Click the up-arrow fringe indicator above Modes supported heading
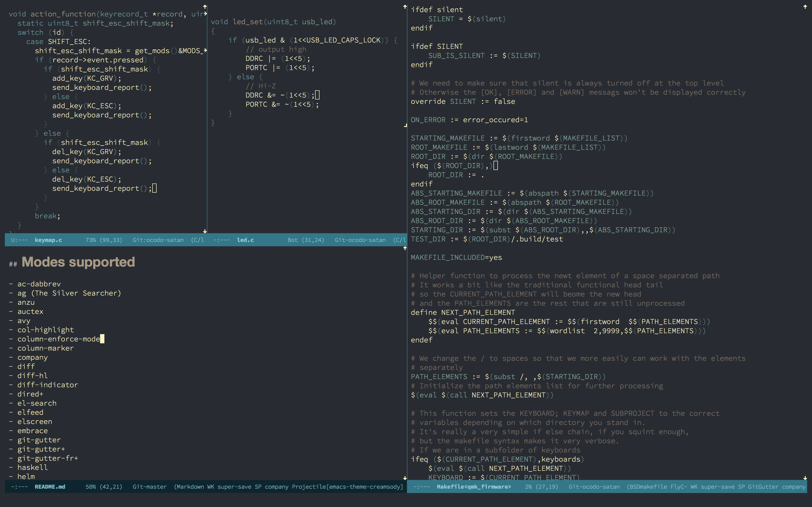812x507 pixels. click(405, 248)
